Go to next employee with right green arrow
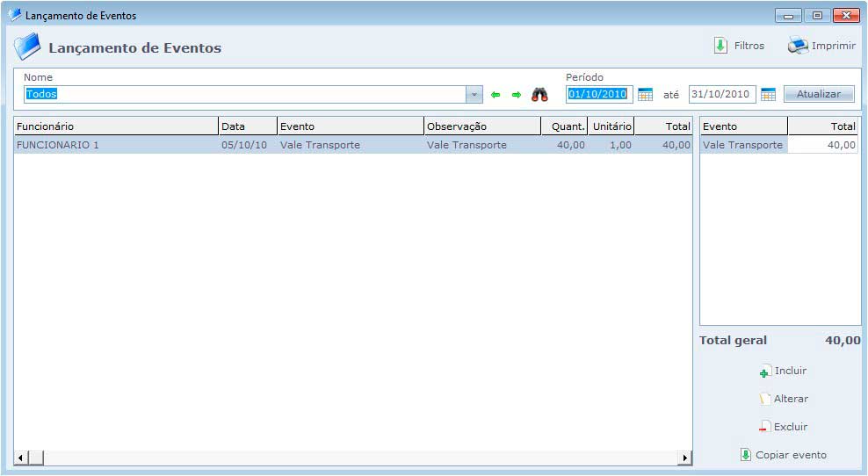Image resolution: width=868 pixels, height=476 pixels. tap(517, 95)
